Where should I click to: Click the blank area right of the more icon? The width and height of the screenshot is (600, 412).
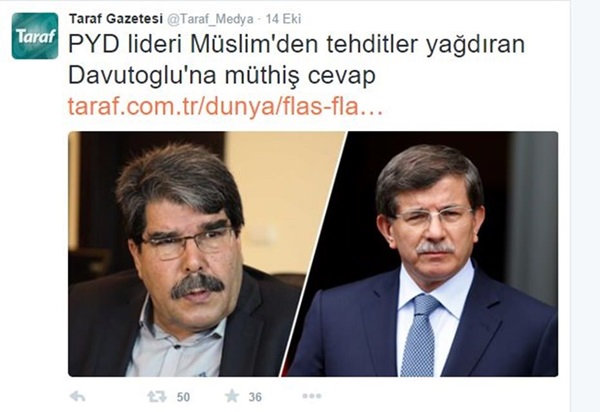[x=440, y=396]
